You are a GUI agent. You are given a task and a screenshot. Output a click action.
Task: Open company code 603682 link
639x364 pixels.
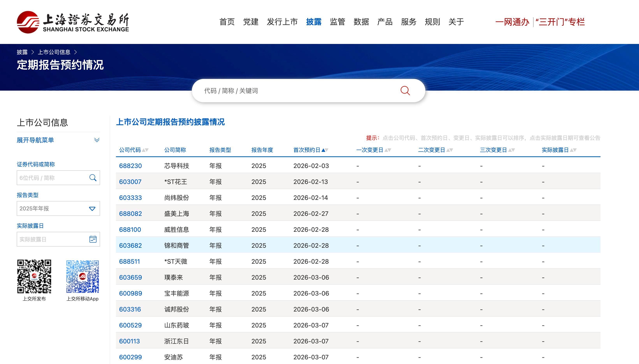130,246
